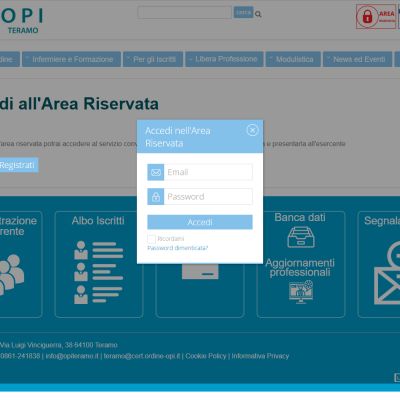400x400 pixels.
Task: Click the blue search button
Action: 243,13
